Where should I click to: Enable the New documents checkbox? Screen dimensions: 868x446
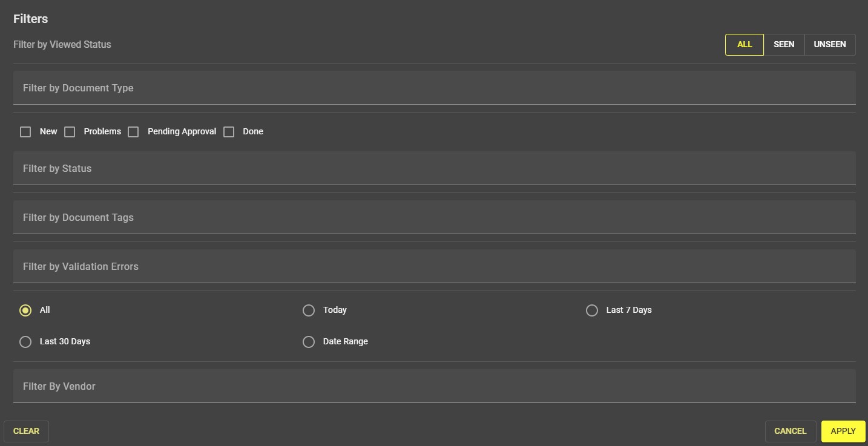pos(25,131)
